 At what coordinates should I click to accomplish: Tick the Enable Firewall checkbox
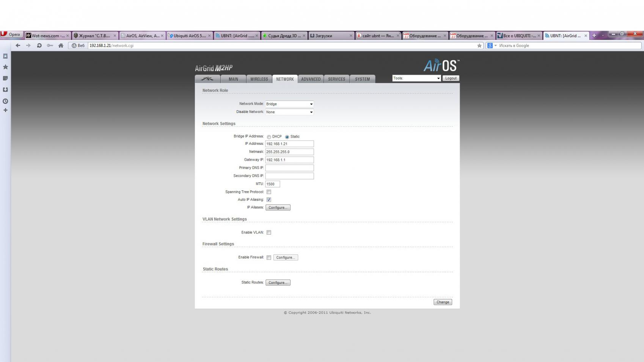click(269, 257)
